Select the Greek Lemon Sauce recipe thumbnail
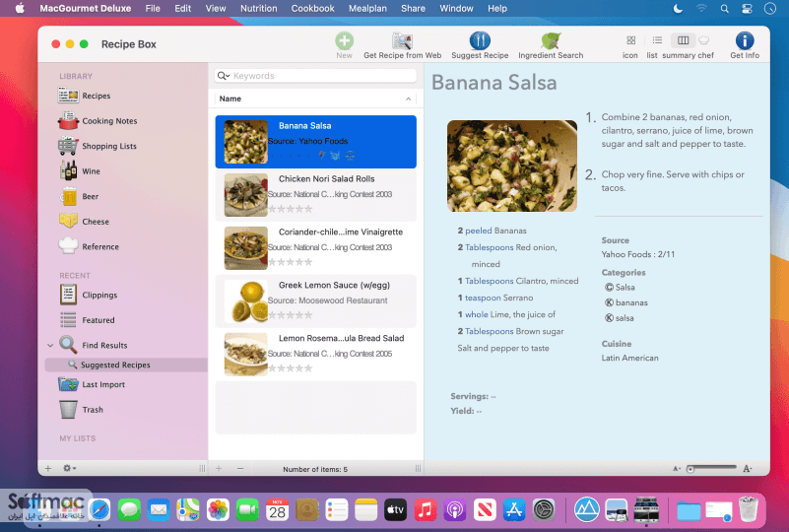Viewport: 789px width, 532px height. tap(246, 301)
